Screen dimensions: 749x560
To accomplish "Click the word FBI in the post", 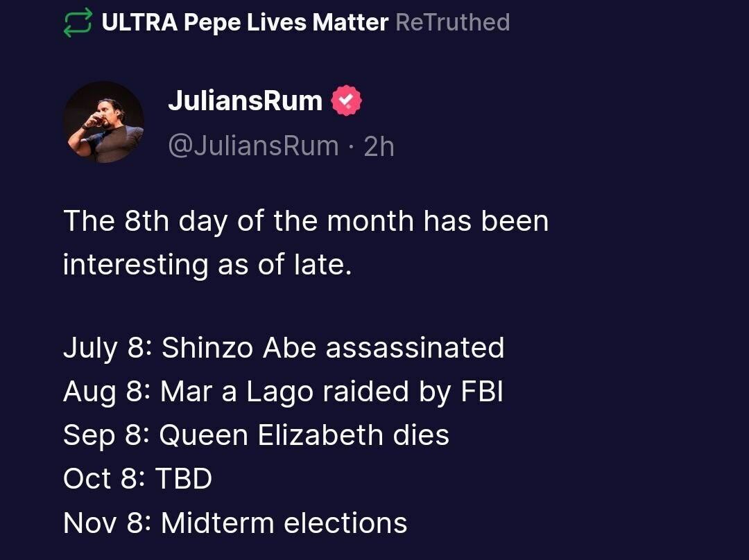I will point(482,391).
